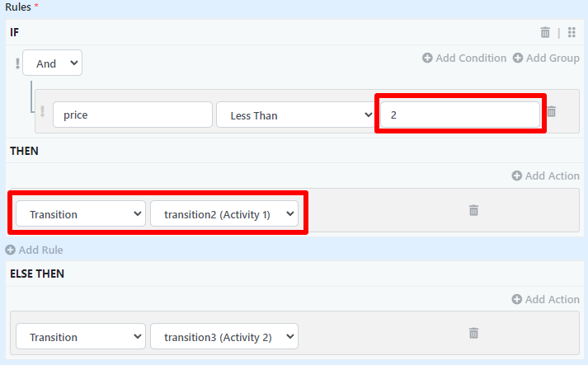This screenshot has height=365, width=588.
Task: Open the Less Than operator dropdown
Action: [295, 115]
